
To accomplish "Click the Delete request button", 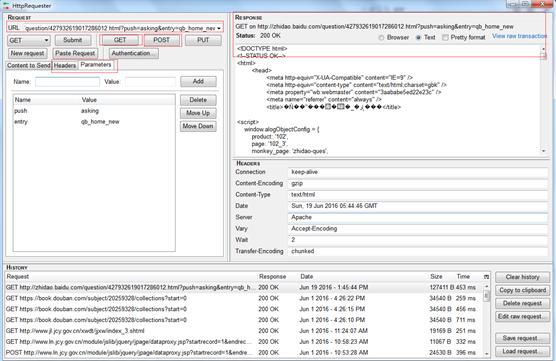I will click(x=523, y=304).
